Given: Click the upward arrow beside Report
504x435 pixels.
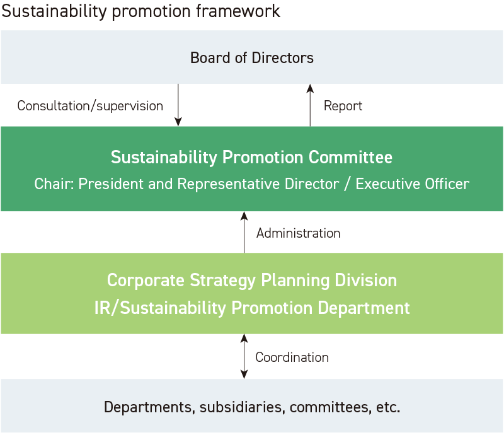Looking at the screenshot, I should (x=310, y=105).
